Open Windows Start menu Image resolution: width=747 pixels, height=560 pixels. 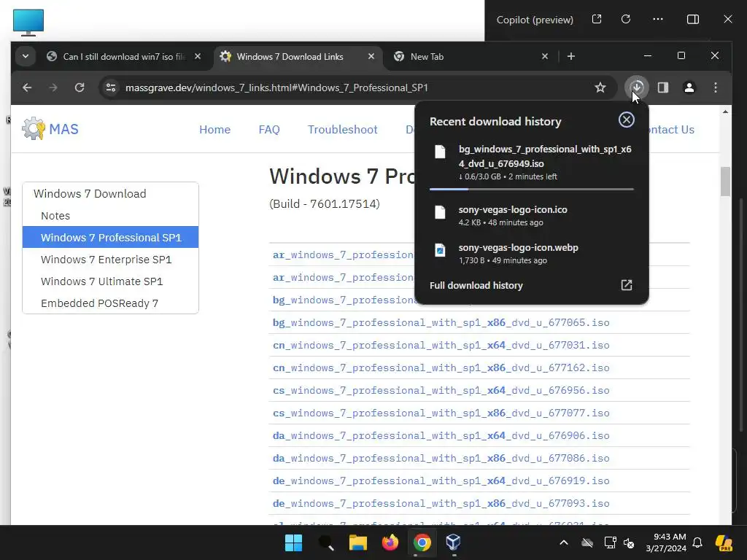[293, 542]
